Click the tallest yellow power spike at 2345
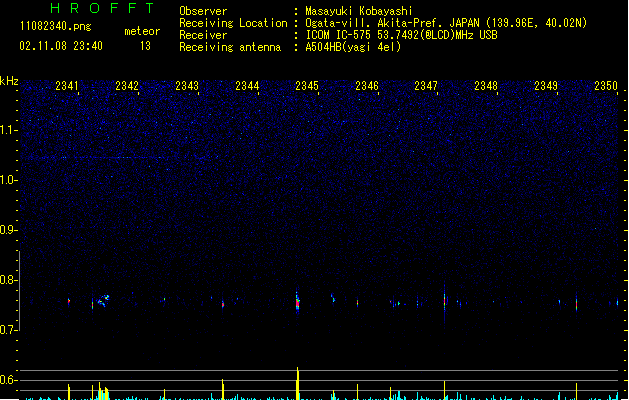Image resolution: width=629 pixels, height=400 pixels. click(x=298, y=383)
